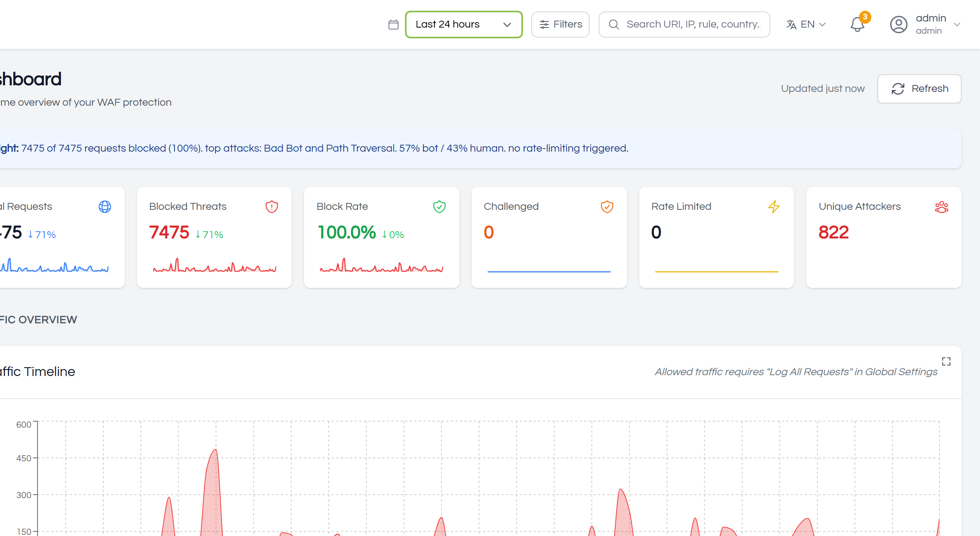980x536 pixels.
Task: Focus the Search URI, IP, rule field
Action: click(684, 25)
